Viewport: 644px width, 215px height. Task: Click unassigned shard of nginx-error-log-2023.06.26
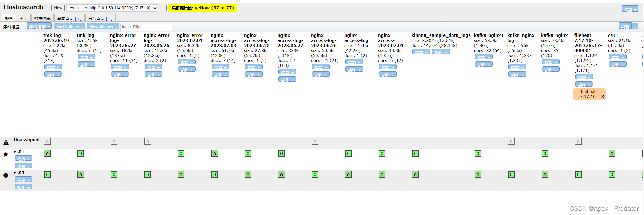148,141
